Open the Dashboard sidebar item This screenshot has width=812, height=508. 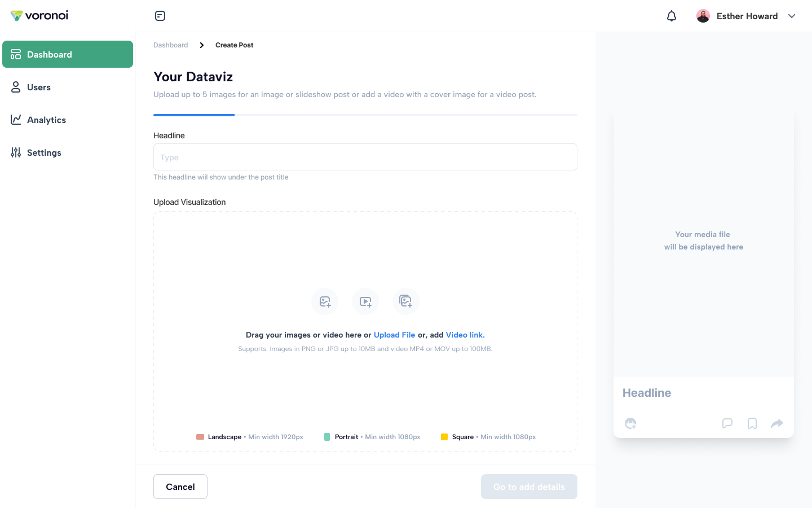click(x=68, y=54)
